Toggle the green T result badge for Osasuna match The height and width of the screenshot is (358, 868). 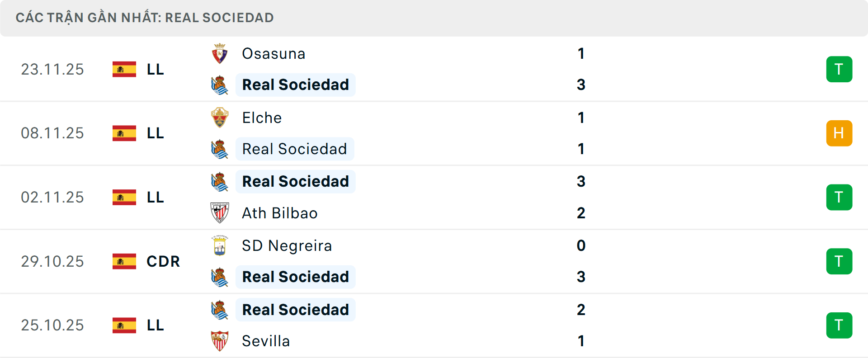point(840,69)
